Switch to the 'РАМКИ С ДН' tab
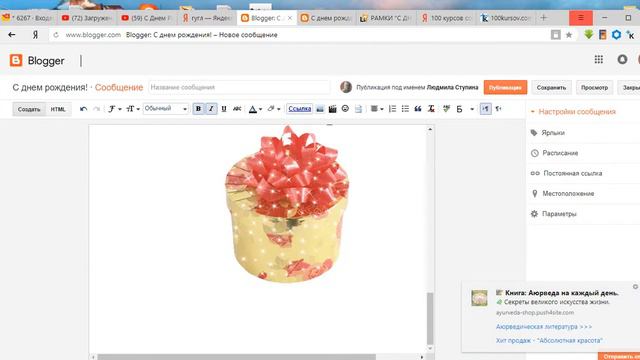 [x=386, y=18]
